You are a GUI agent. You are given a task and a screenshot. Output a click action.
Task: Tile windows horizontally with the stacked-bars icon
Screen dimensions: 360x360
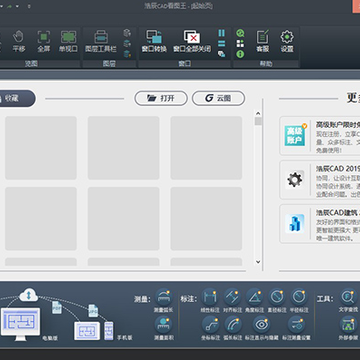[222, 43]
